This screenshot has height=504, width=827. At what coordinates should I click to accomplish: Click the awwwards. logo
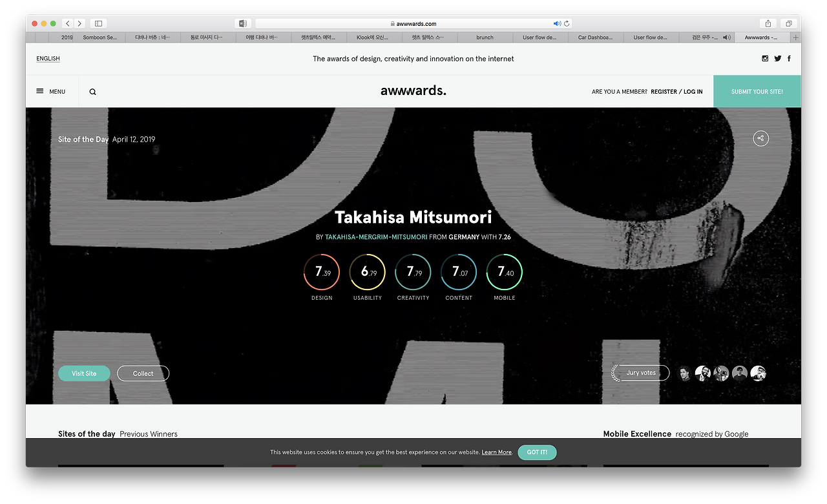tap(413, 90)
